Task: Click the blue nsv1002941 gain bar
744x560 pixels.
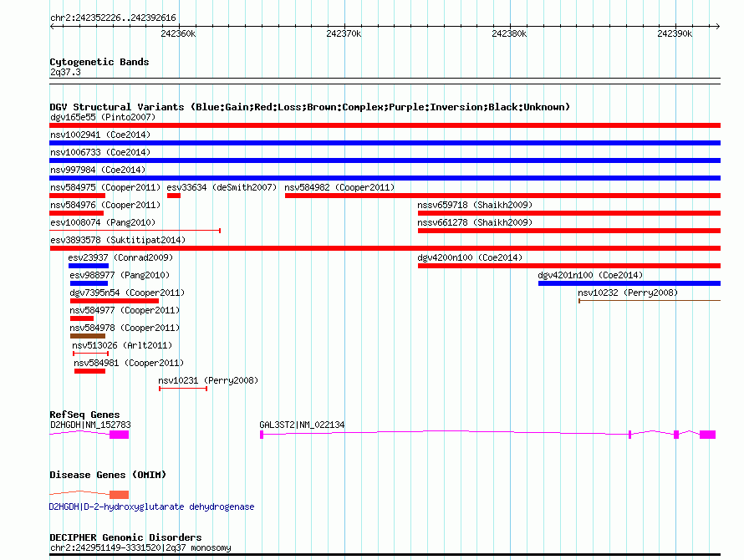Action: click(385, 143)
